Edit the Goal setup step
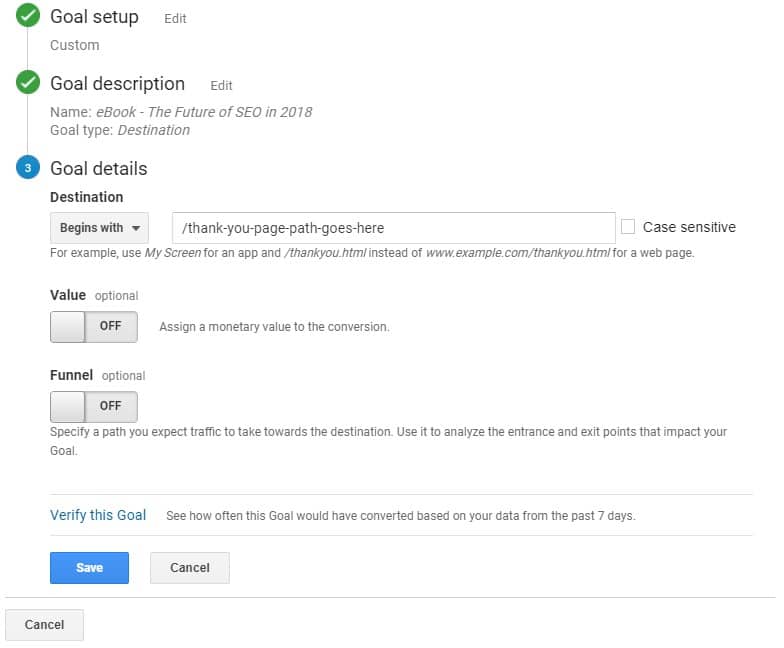This screenshot has width=784, height=648. tap(175, 19)
